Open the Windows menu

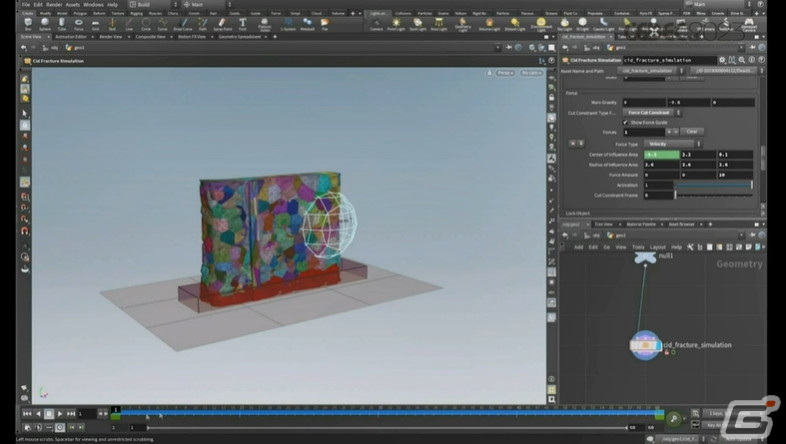point(93,5)
